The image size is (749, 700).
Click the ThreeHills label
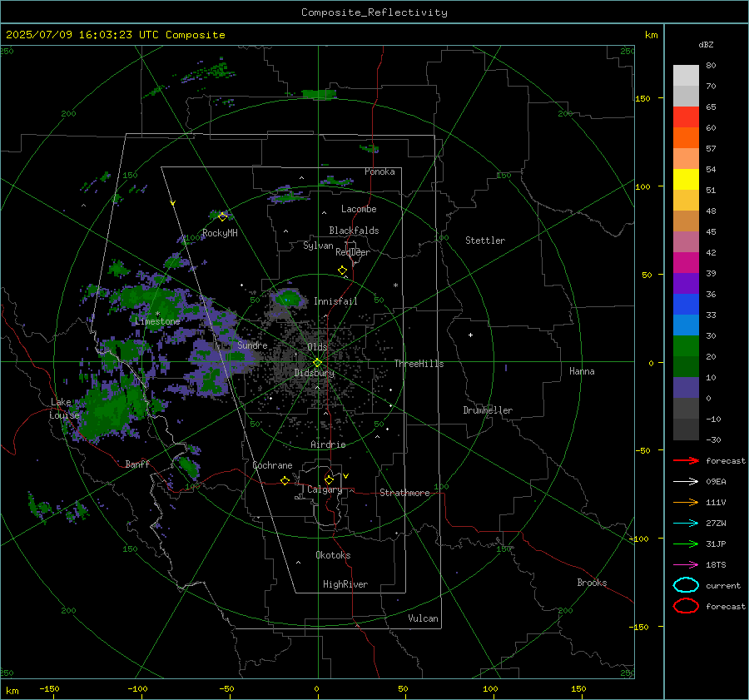419,364
